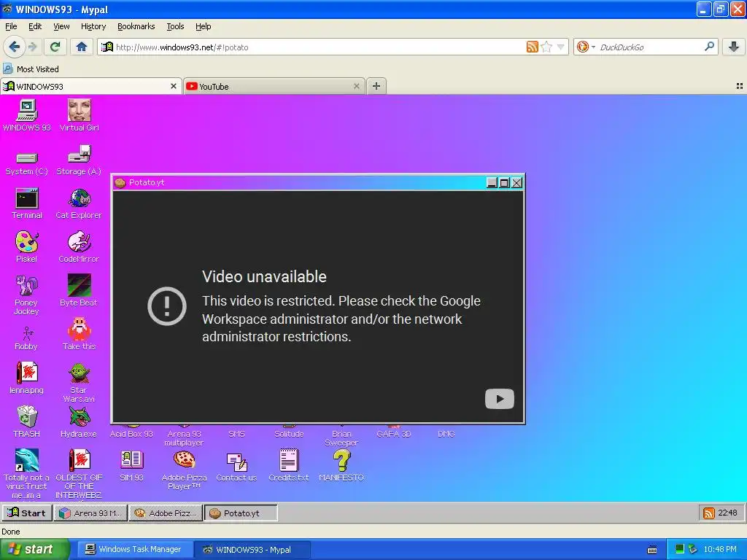Expand the address bar history dropdown arrow
This screenshot has width=747, height=560.
[x=561, y=47]
